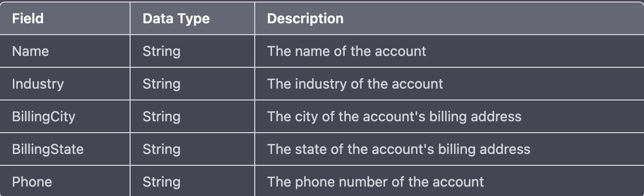Viewport: 644px width, 196px height.
Task: Select the Industry field cell
Action: 65,84
